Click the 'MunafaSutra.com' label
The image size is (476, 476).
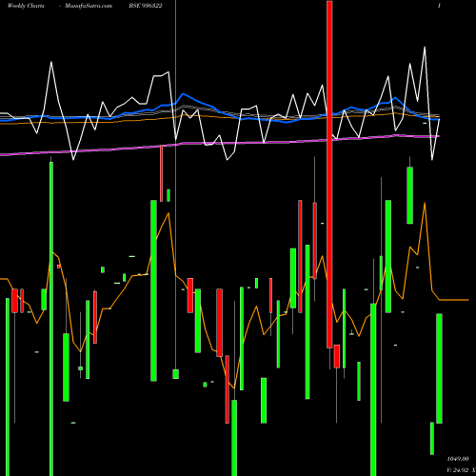tap(89, 6)
